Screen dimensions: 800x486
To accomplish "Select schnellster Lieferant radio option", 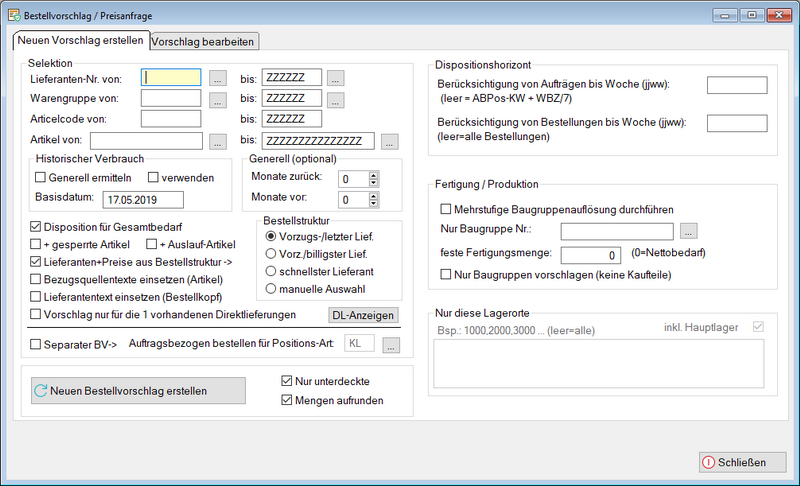I will coord(271,271).
